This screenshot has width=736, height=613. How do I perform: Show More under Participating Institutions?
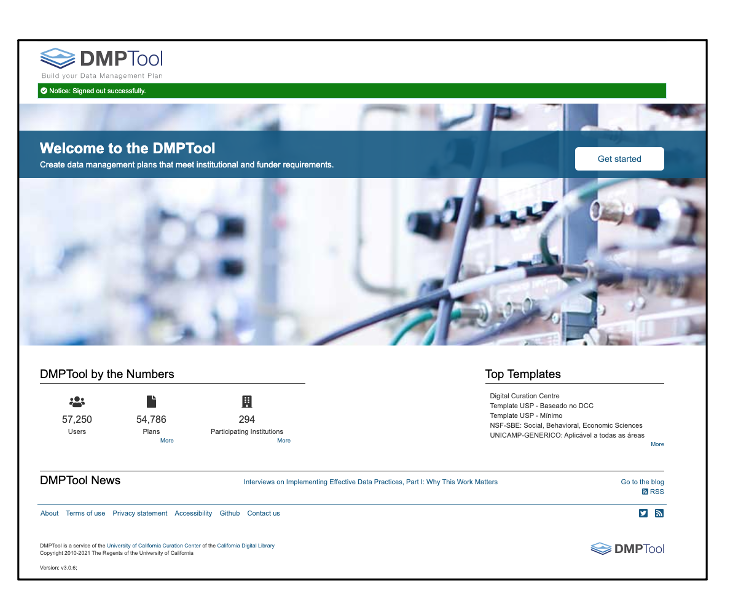[x=284, y=440]
